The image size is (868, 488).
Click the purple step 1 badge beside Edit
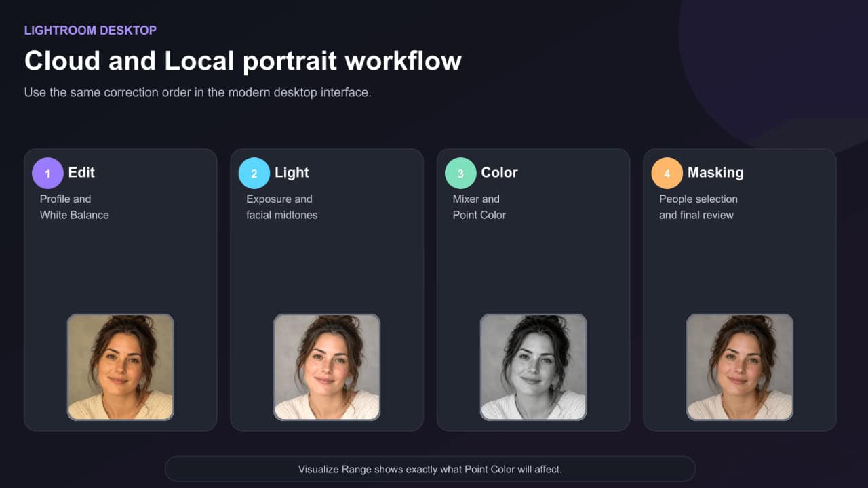tap(47, 174)
